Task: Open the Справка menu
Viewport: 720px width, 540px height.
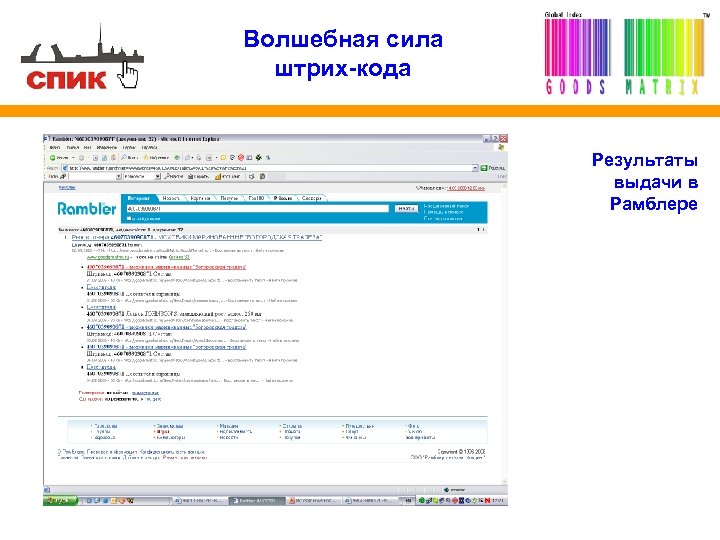Action: pyautogui.click(x=149, y=147)
